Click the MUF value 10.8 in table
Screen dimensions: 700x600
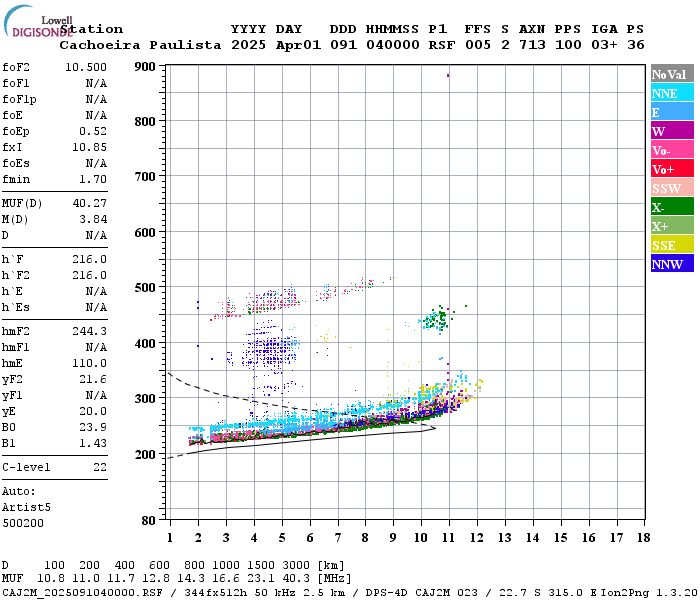[50, 579]
